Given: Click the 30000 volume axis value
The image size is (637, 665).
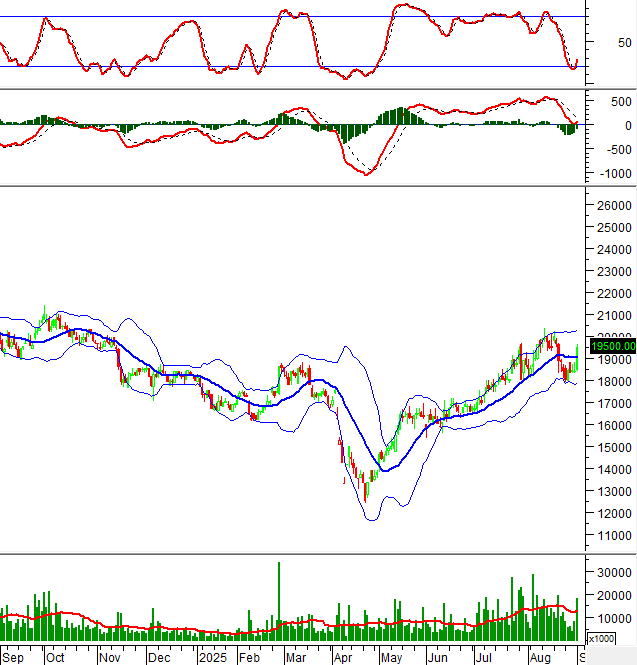Looking at the screenshot, I should point(614,573).
